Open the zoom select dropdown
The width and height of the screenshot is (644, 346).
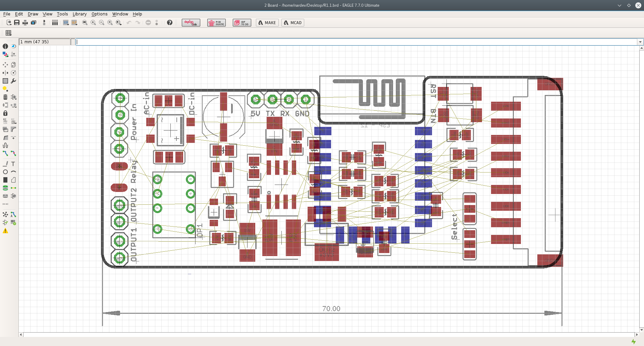pos(119,22)
